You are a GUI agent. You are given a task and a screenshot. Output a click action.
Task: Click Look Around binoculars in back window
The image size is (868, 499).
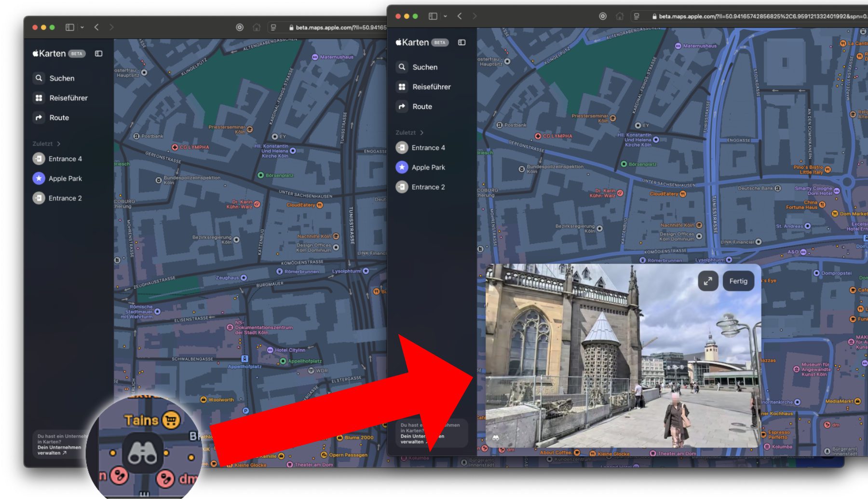[x=142, y=452]
